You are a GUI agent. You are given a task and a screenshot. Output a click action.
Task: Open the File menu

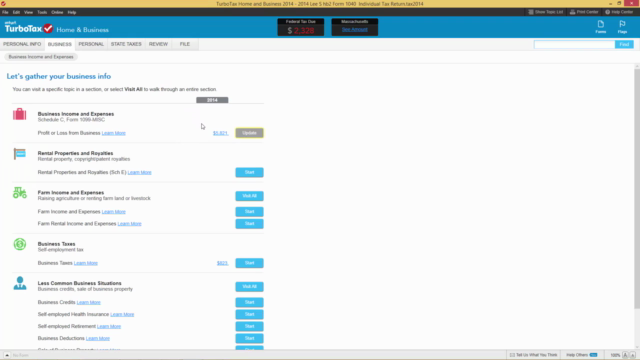(5, 12)
